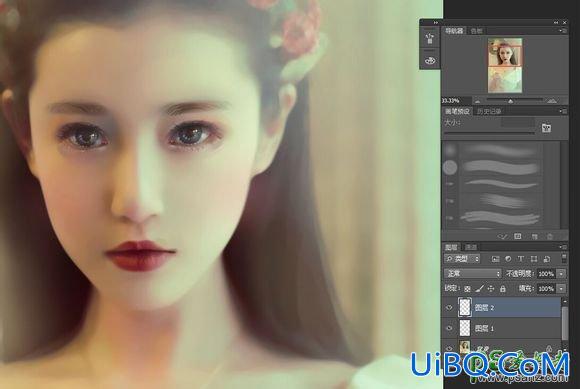Close the panel group with X
Image resolution: width=580 pixels, height=389 pixels.
[x=564, y=23]
